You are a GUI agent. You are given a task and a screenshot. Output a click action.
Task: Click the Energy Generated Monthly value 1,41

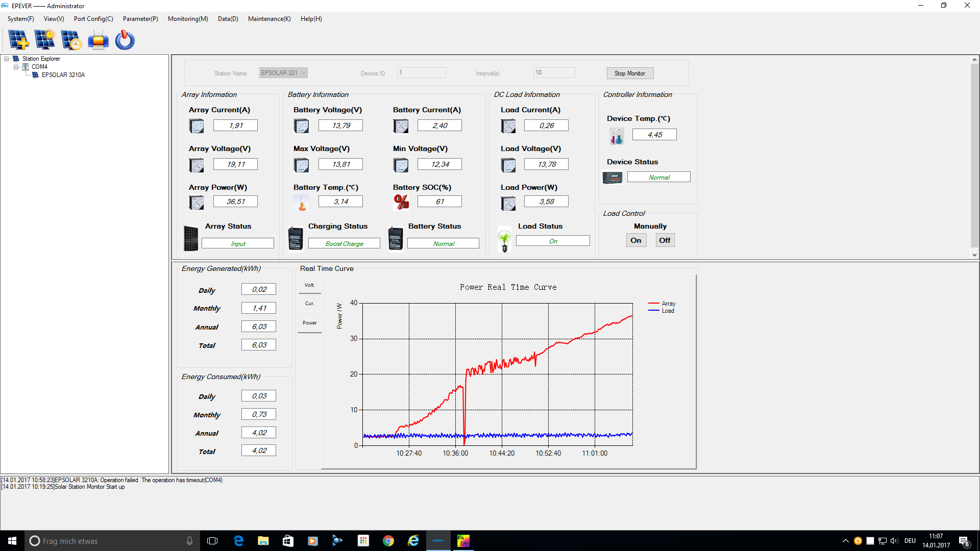tap(259, 308)
